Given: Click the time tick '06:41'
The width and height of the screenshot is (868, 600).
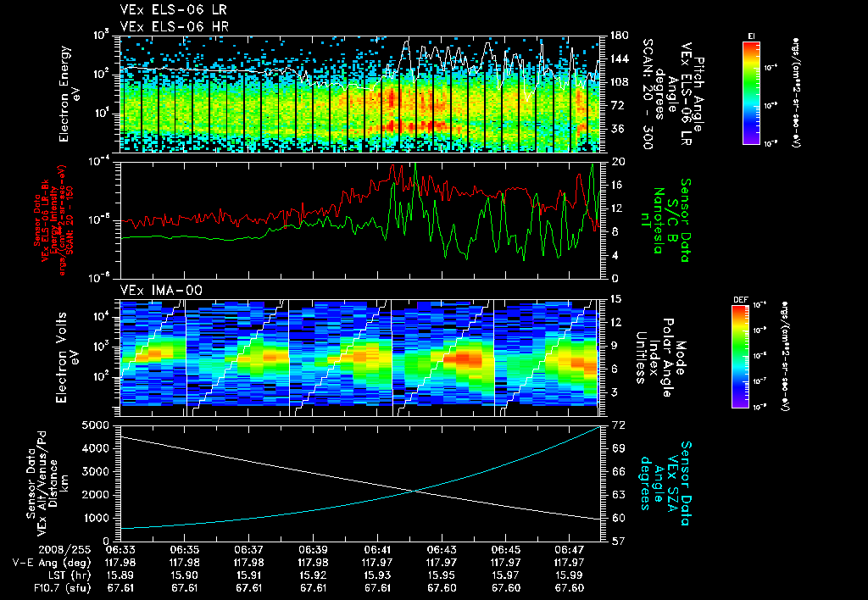Looking at the screenshot, I should pyautogui.click(x=377, y=550).
